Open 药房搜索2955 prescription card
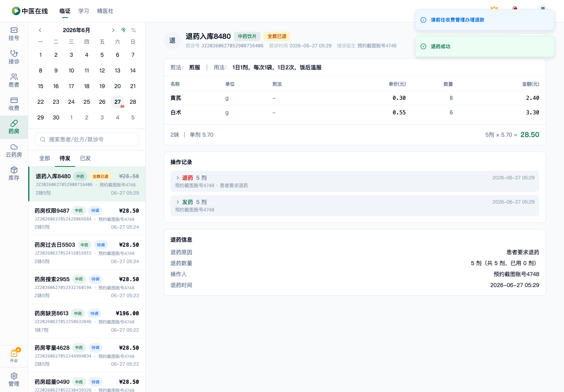Screen dimensions: 564x392 pyautogui.click(x=87, y=287)
